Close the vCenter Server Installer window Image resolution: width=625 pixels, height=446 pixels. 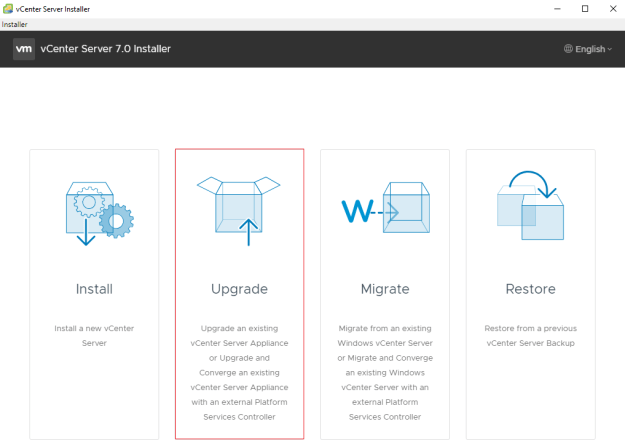[x=613, y=9]
